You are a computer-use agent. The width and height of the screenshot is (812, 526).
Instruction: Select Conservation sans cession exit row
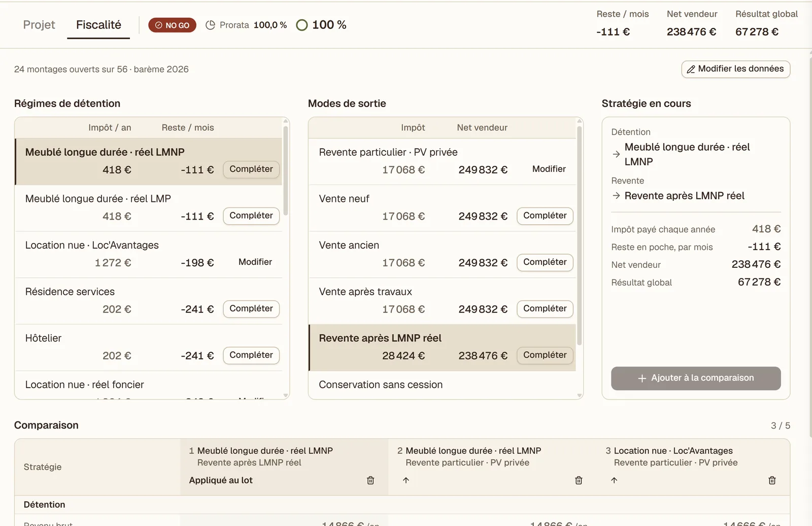click(x=442, y=385)
